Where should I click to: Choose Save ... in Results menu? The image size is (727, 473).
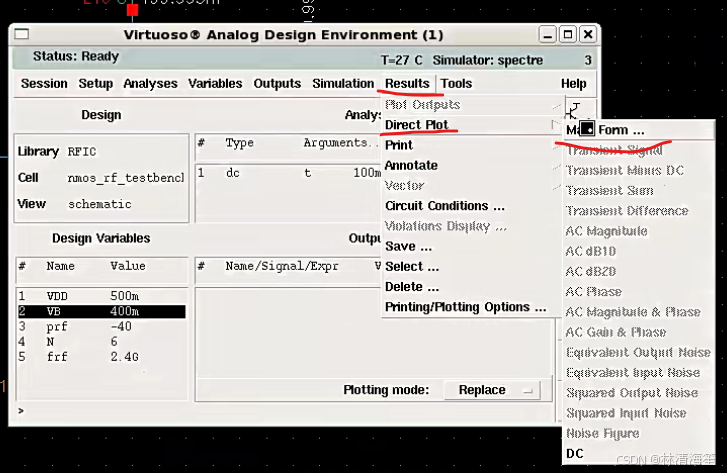[x=471, y=246]
